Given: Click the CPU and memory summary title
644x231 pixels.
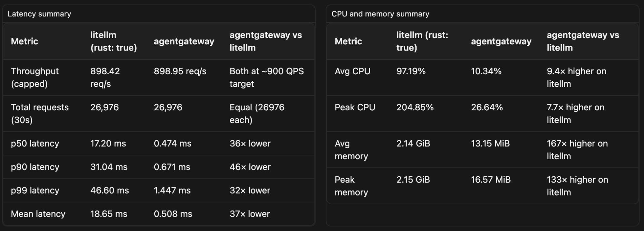Looking at the screenshot, I should [x=380, y=14].
